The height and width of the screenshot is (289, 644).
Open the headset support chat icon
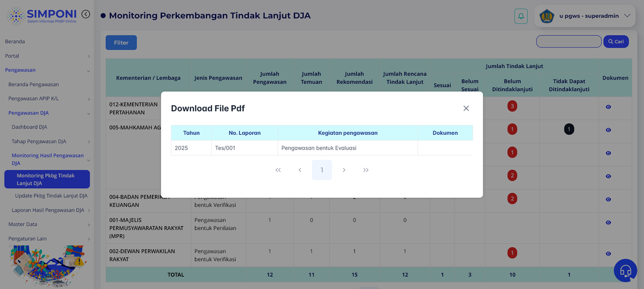625,270
